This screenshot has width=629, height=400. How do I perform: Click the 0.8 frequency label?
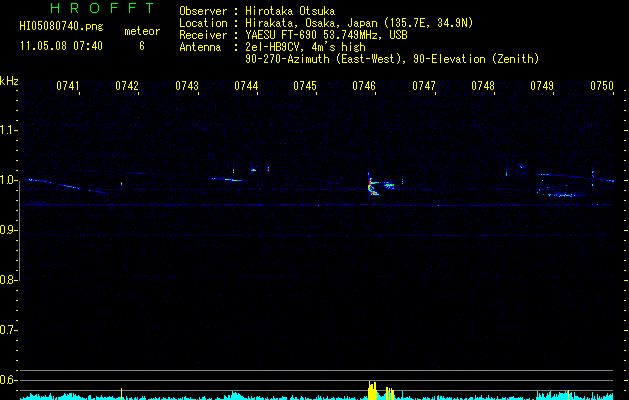[x=8, y=280]
